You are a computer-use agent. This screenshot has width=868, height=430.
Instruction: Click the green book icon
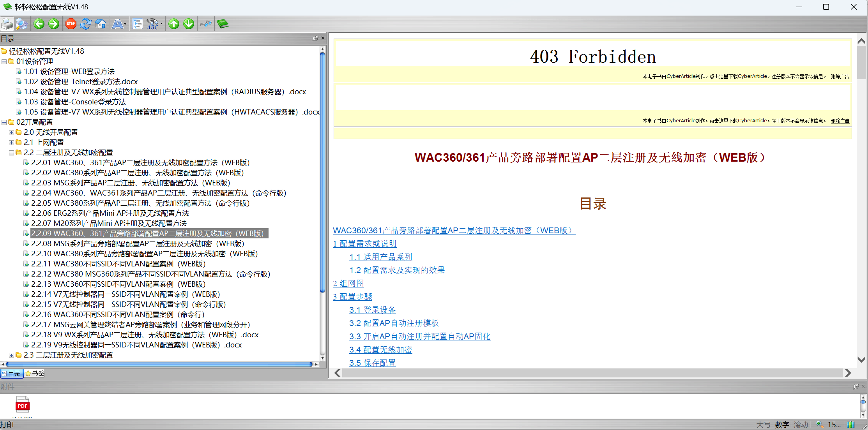click(223, 24)
